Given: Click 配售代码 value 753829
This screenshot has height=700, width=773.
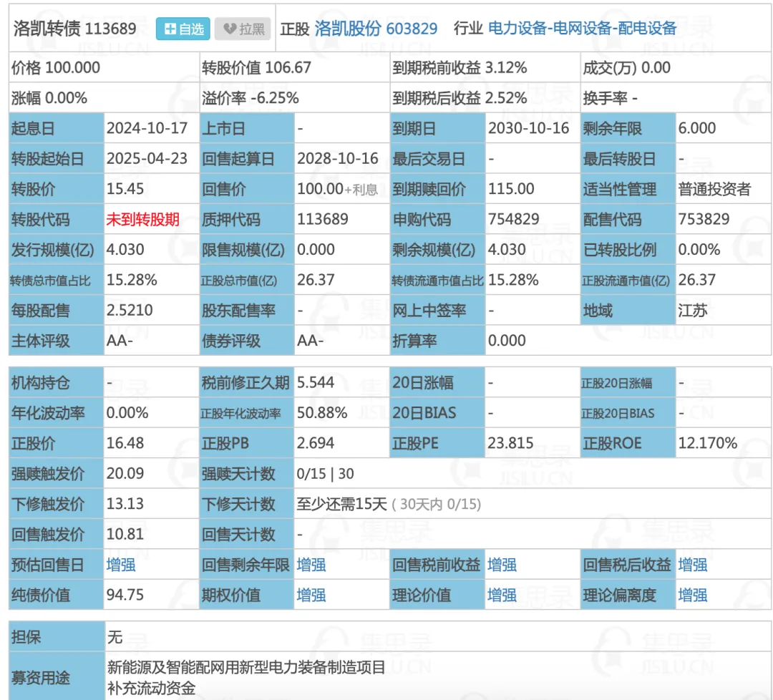Looking at the screenshot, I should coord(704,219).
